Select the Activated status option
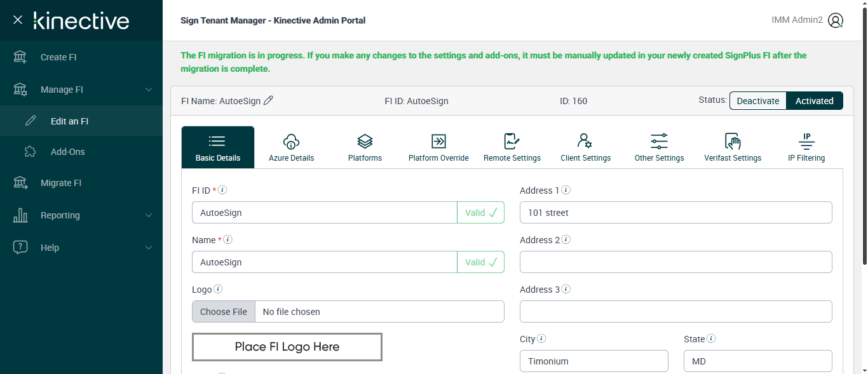The width and height of the screenshot is (868, 374). coord(814,101)
